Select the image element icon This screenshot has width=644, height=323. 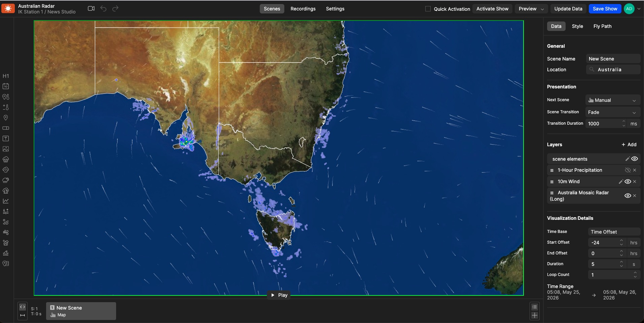pyautogui.click(x=6, y=149)
